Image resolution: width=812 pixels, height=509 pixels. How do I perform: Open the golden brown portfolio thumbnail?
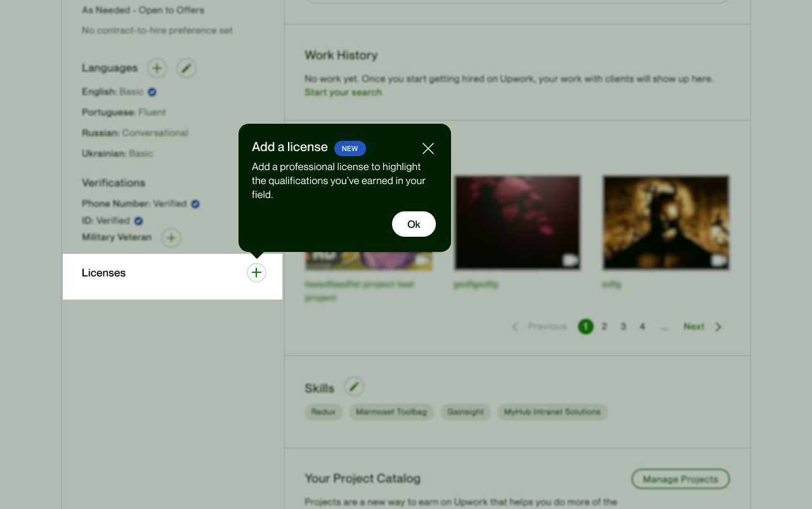tap(665, 222)
